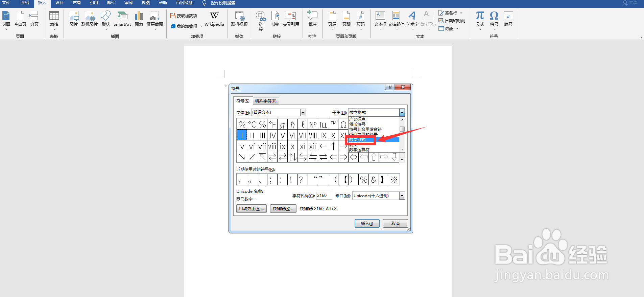
Task: Click subset list scrollbar down arrow
Action: [402, 149]
